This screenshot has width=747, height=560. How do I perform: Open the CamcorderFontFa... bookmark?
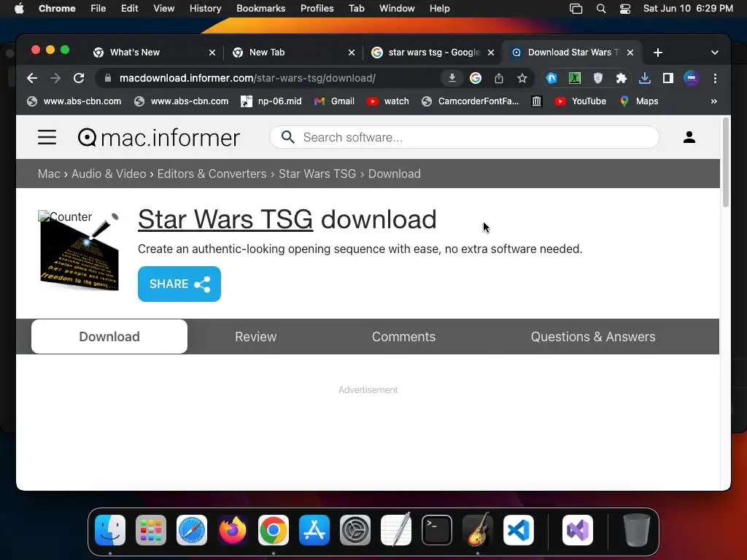471,101
